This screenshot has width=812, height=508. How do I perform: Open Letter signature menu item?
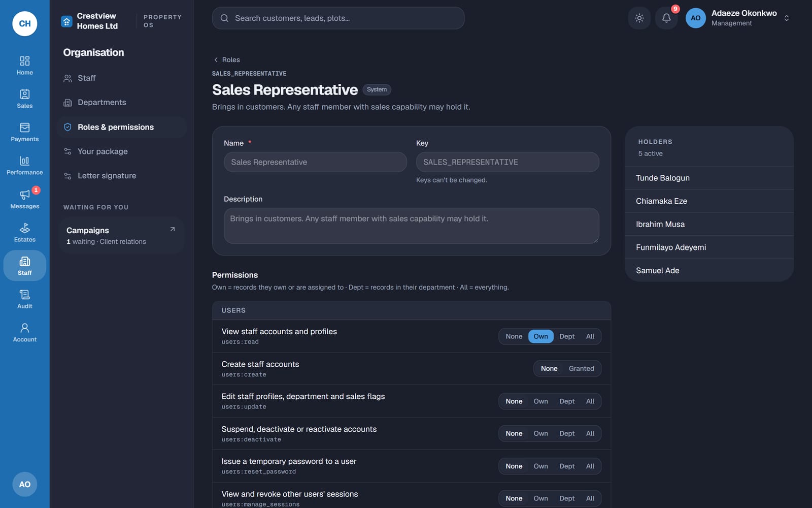pos(122,176)
